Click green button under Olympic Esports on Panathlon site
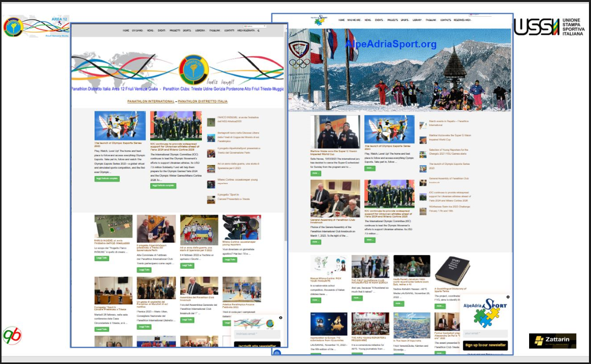The image size is (591, 364). [107, 178]
